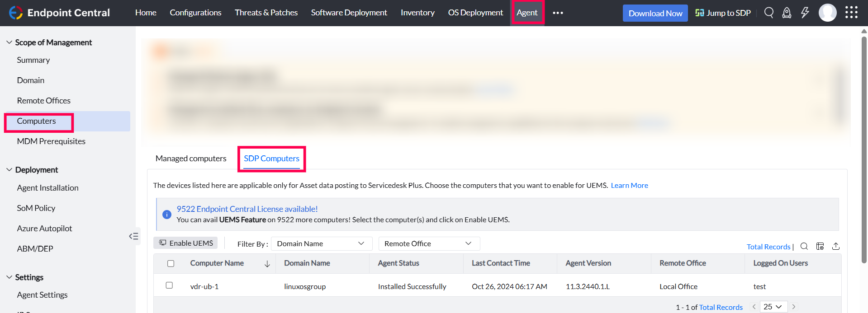Select the Agent tab
868x313 pixels.
click(527, 13)
